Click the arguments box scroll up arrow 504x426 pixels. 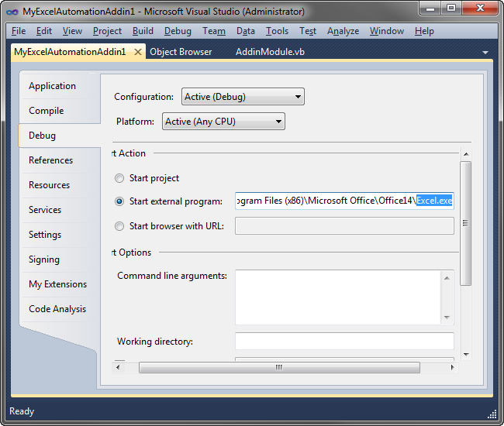[447, 278]
